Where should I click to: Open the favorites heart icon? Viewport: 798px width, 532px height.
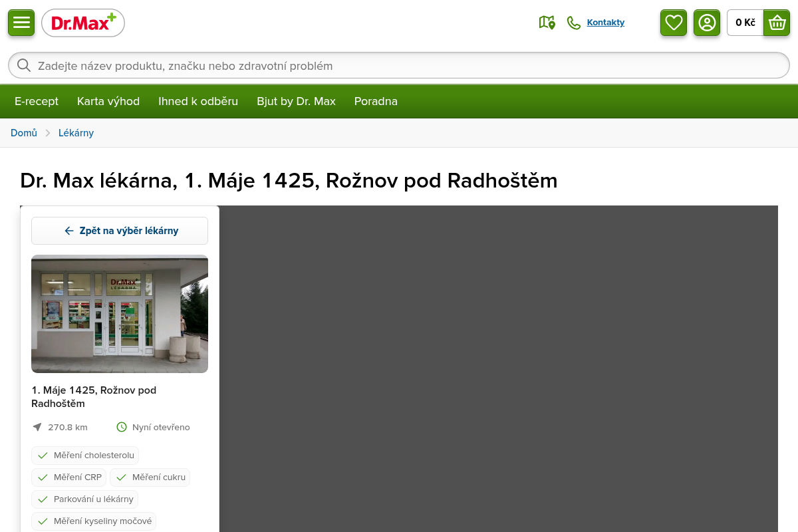pyautogui.click(x=674, y=23)
